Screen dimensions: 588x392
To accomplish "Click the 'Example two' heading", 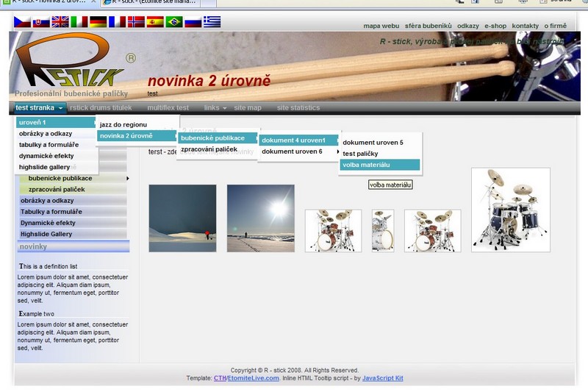I will pyautogui.click(x=36, y=314).
